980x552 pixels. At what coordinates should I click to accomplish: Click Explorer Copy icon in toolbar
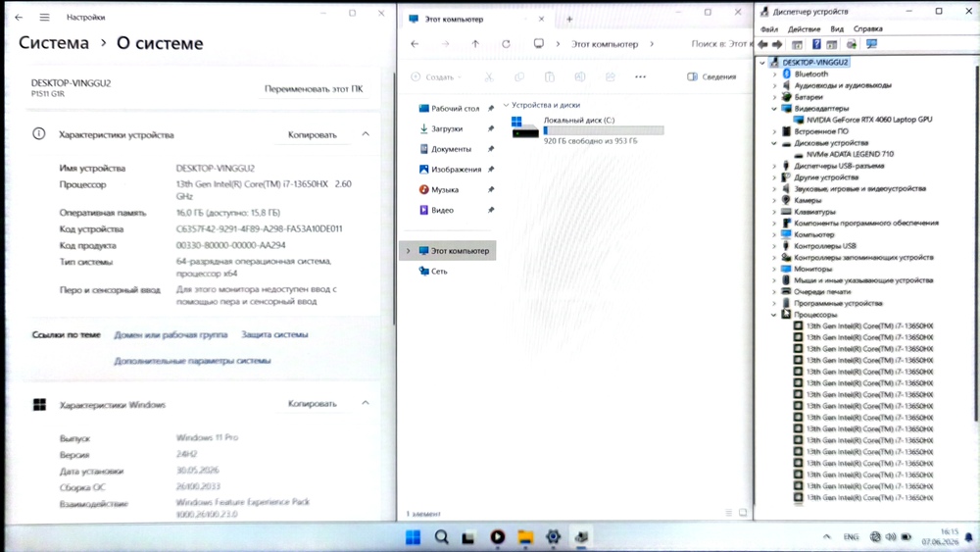(518, 76)
